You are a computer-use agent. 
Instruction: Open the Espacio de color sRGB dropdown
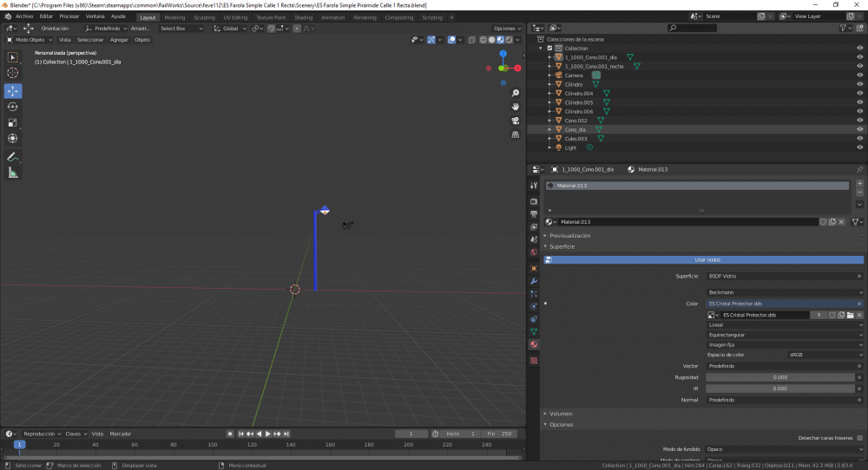coord(824,355)
